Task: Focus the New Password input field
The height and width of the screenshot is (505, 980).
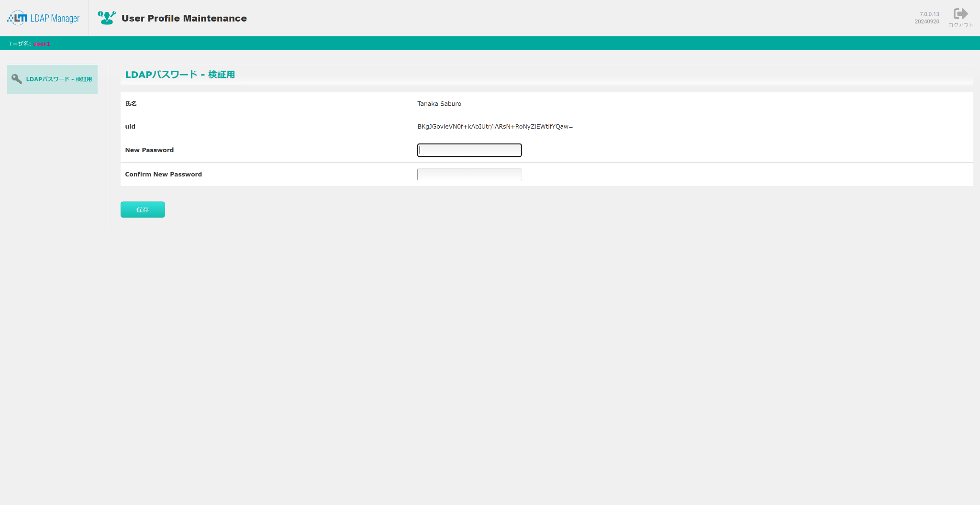Action: coord(469,150)
